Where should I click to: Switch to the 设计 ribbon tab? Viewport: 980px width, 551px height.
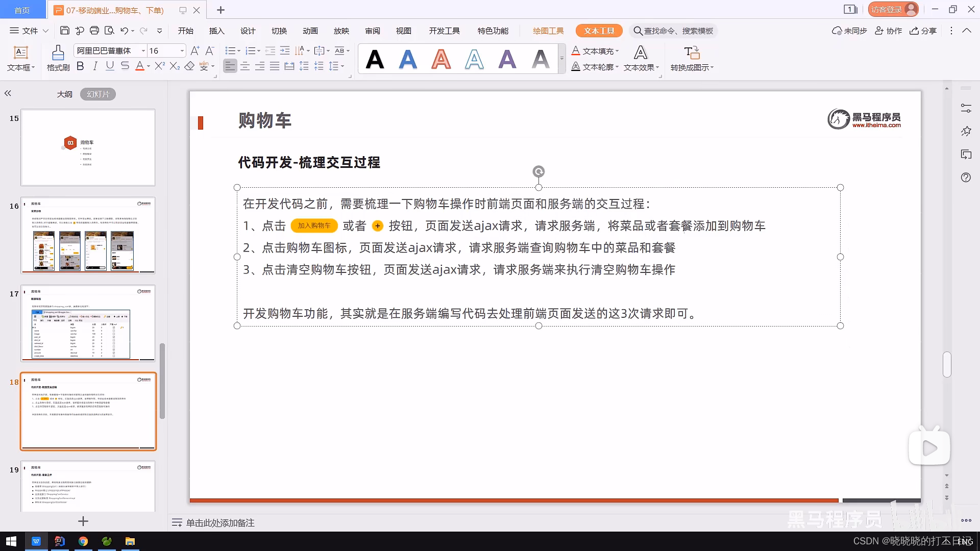[x=248, y=31]
